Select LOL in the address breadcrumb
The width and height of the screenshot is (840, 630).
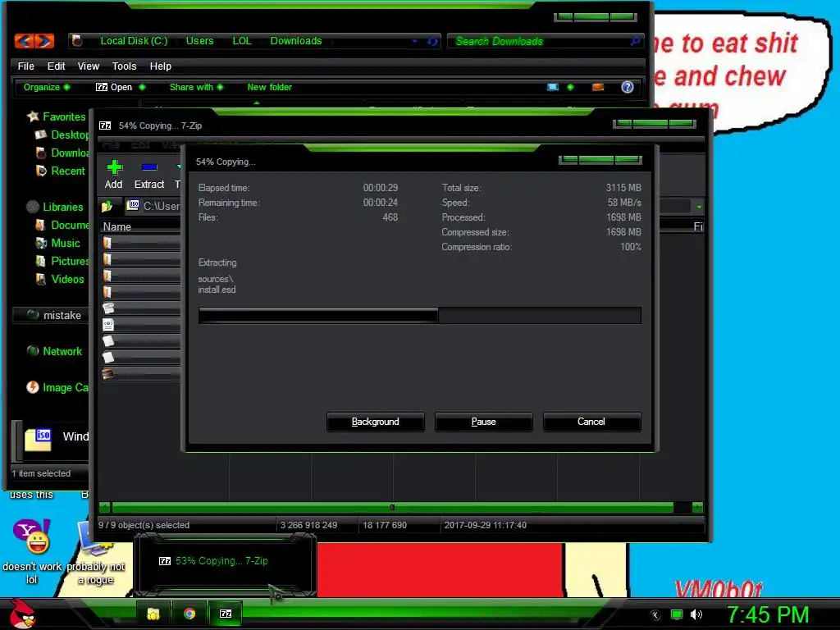click(242, 41)
